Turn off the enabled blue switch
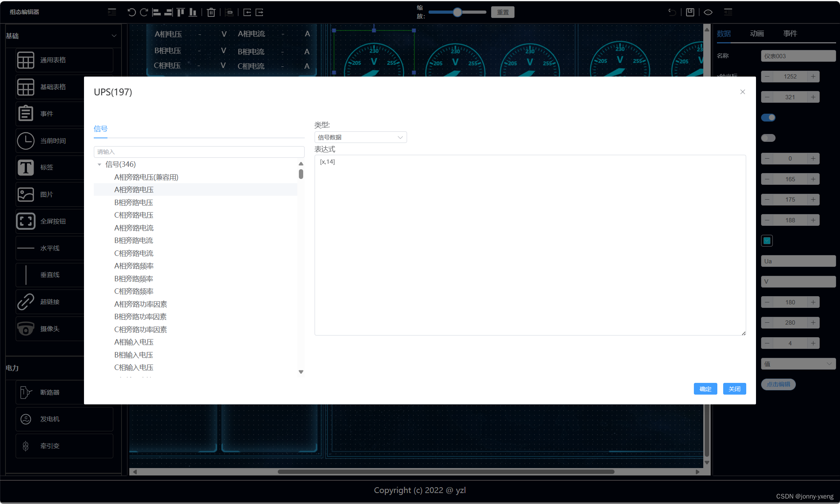Screen dimensions: 840x504 (x=768, y=118)
